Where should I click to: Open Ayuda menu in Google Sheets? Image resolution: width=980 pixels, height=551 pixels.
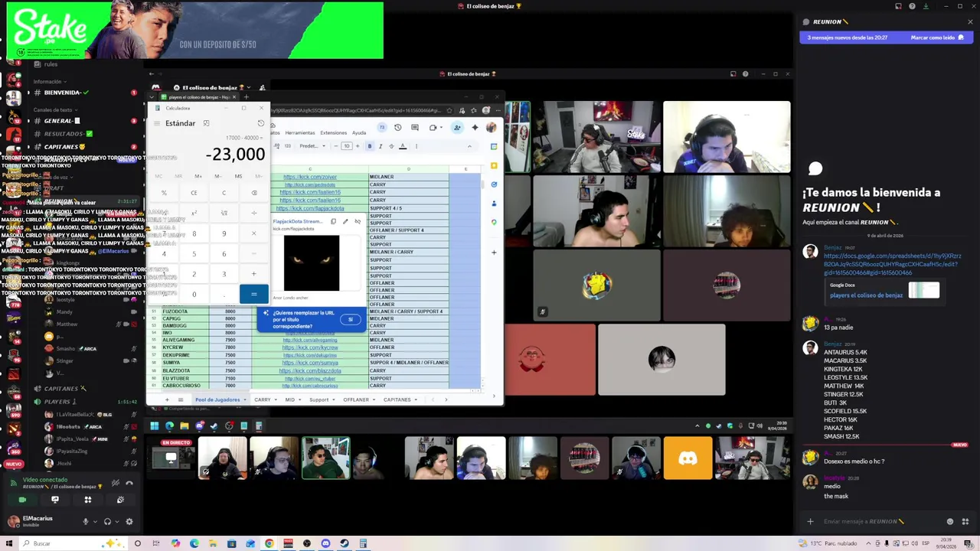[358, 132]
